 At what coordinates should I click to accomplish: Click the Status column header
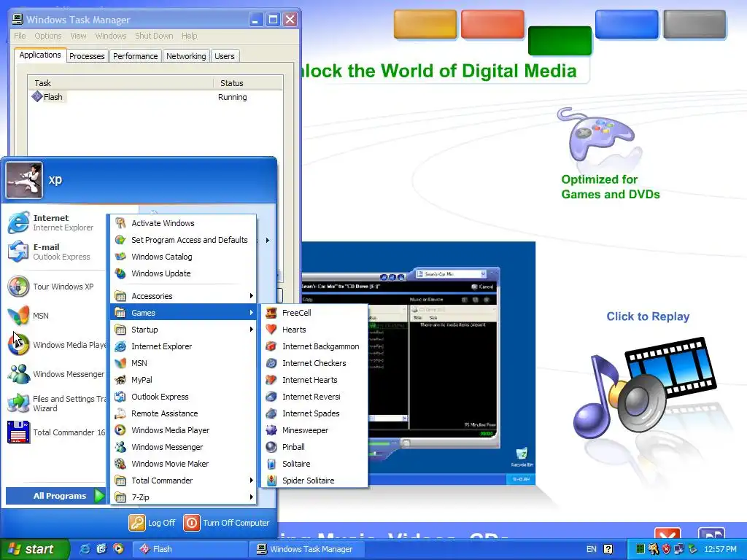248,83
